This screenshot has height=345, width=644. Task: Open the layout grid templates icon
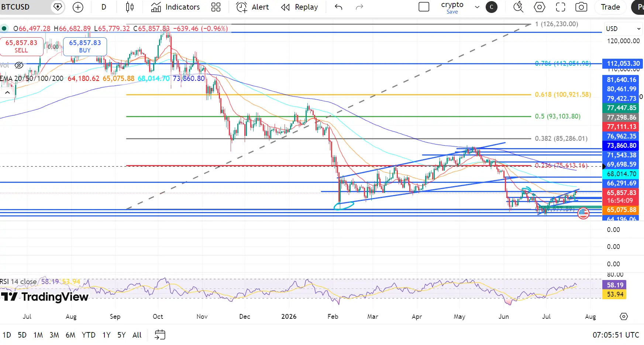tap(216, 7)
